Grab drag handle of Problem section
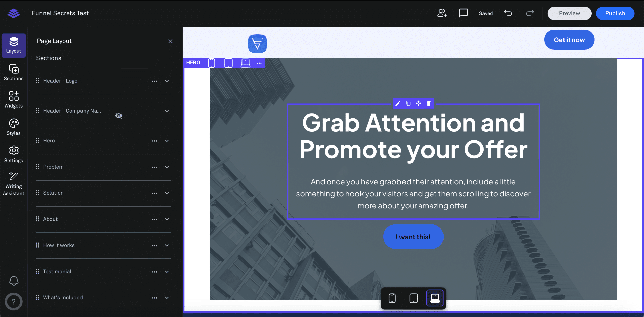644x317 pixels. coord(37,167)
